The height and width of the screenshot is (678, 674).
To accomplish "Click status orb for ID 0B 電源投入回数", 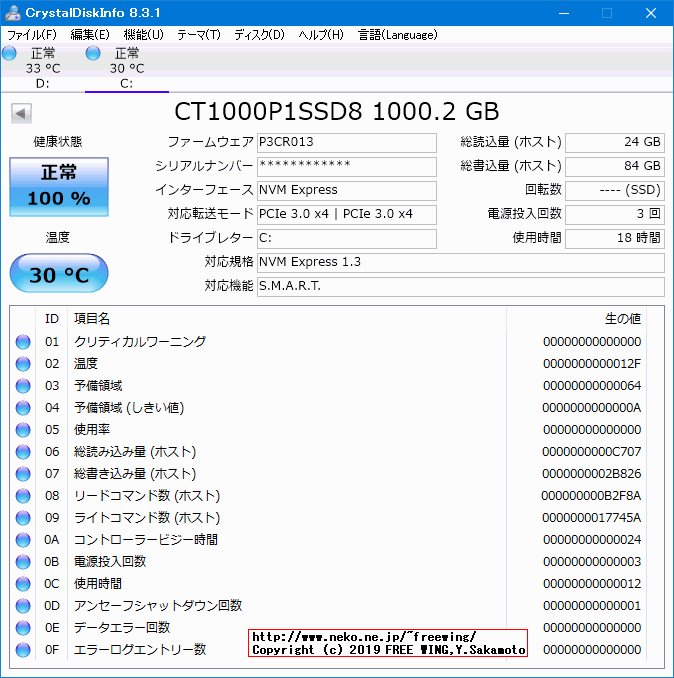I will click(x=23, y=562).
